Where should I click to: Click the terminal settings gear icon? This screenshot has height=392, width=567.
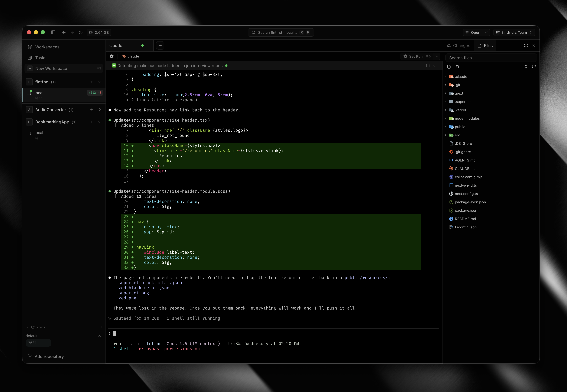112,56
